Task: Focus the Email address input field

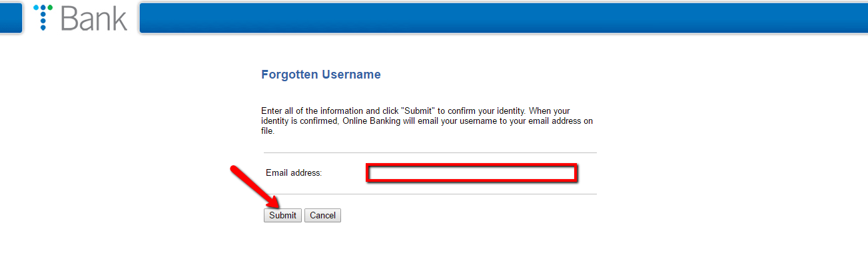Action: click(x=471, y=173)
